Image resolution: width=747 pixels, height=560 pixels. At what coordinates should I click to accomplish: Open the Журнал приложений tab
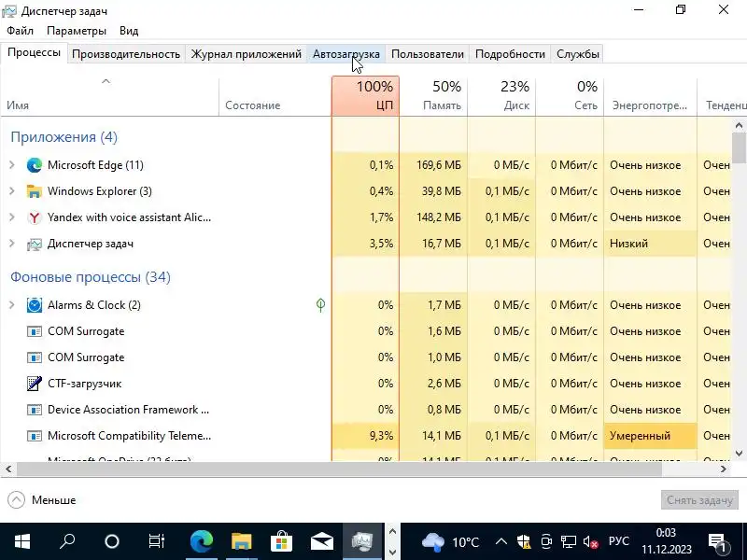(247, 54)
